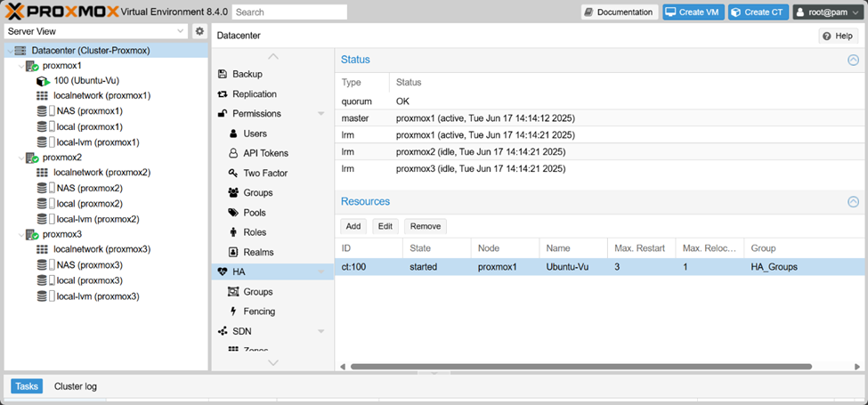The height and width of the screenshot is (405, 868).
Task: Select localnetwork on proxmox2
Action: coord(101,173)
